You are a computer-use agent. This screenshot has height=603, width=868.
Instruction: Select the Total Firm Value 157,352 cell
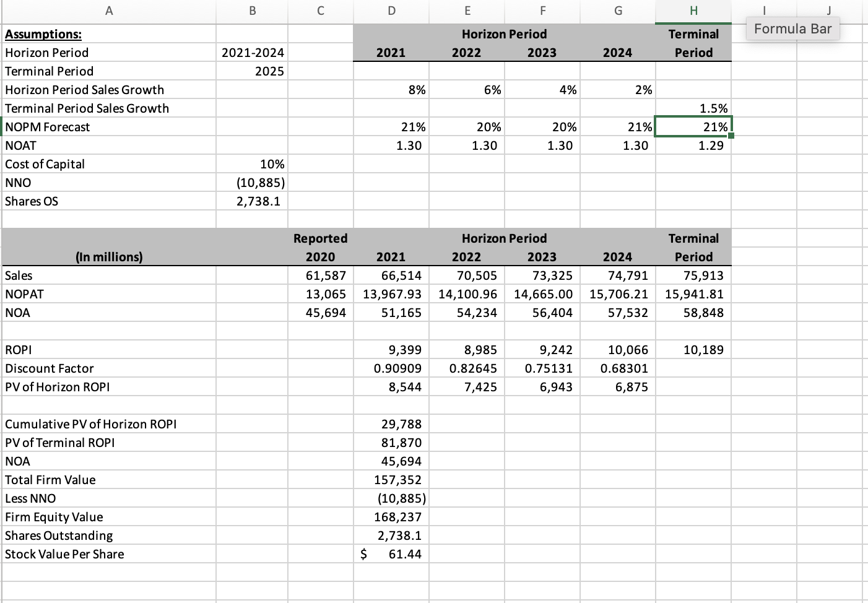point(390,480)
